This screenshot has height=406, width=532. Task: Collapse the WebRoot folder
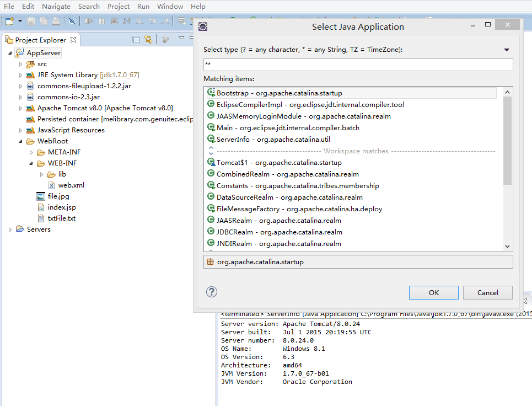(21, 141)
